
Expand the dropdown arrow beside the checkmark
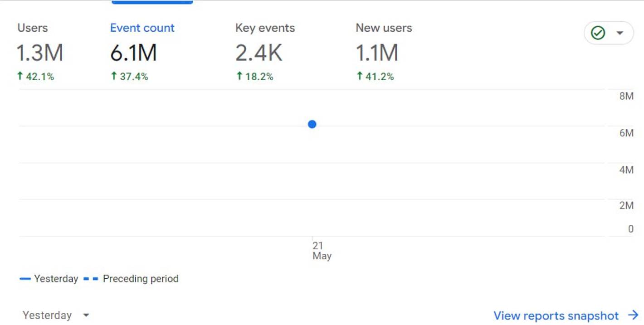click(620, 33)
